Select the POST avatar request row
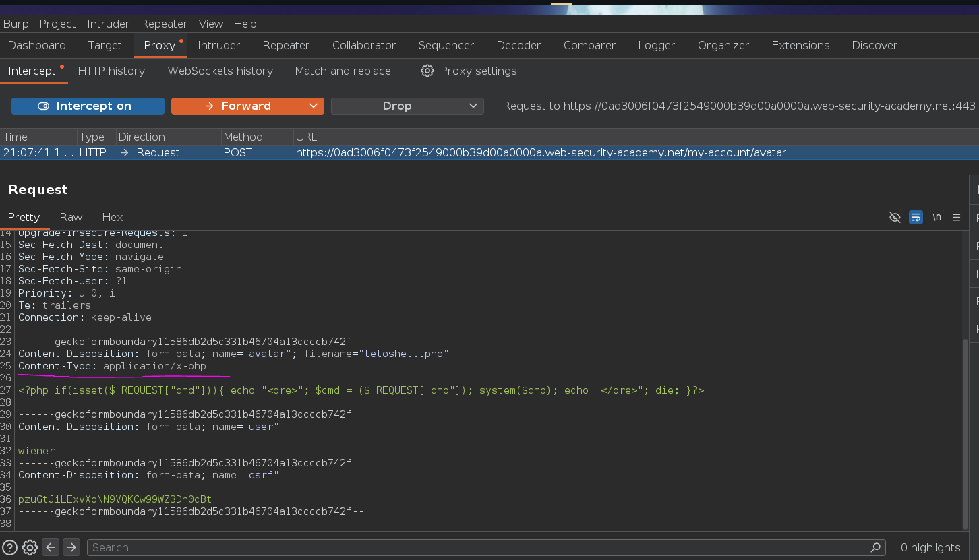Viewport: 979px width, 560px height. click(489, 152)
